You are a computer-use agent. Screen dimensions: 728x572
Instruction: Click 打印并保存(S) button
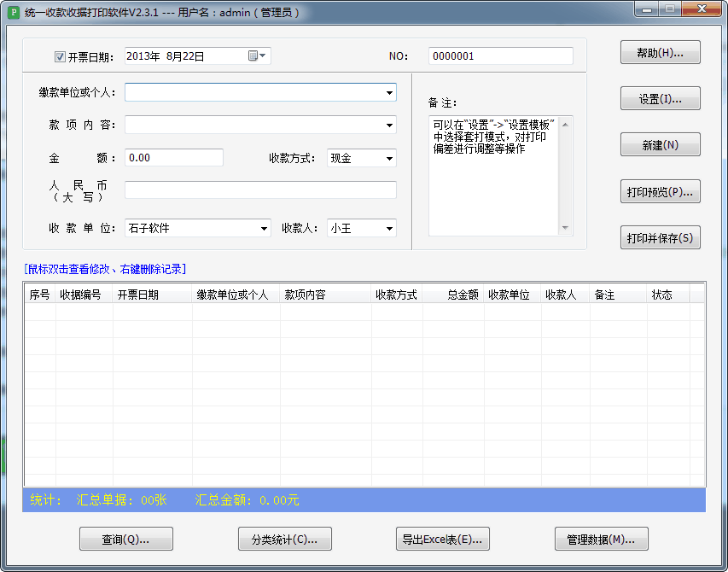point(660,238)
